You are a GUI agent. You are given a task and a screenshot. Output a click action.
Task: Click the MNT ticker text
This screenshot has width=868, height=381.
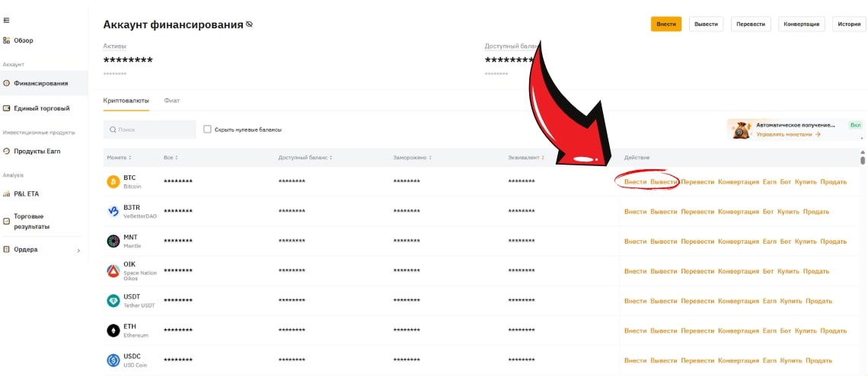[131, 238]
